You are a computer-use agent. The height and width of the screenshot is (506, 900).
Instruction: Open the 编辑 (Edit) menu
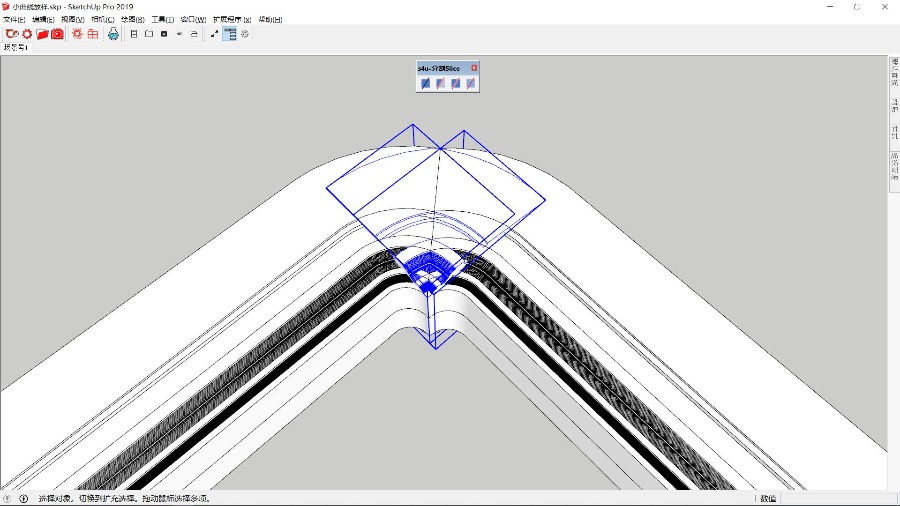pyautogui.click(x=44, y=20)
